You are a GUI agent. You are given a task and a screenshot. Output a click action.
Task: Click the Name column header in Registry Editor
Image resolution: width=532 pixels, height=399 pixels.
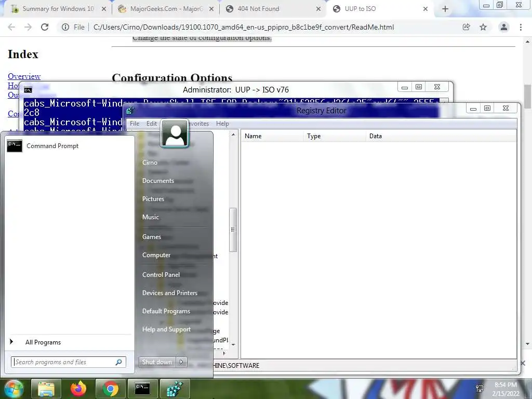point(272,136)
